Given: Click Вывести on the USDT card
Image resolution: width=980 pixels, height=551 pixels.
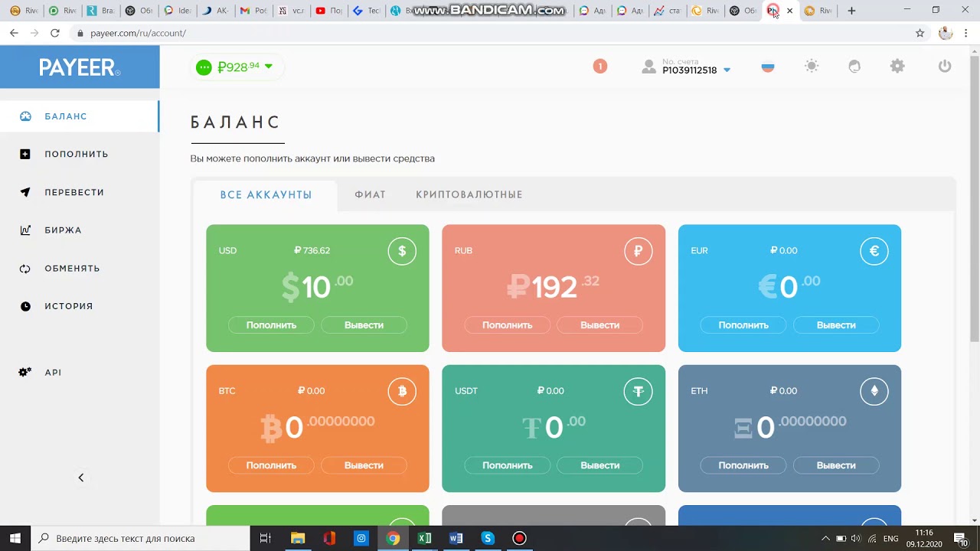Looking at the screenshot, I should tap(599, 465).
